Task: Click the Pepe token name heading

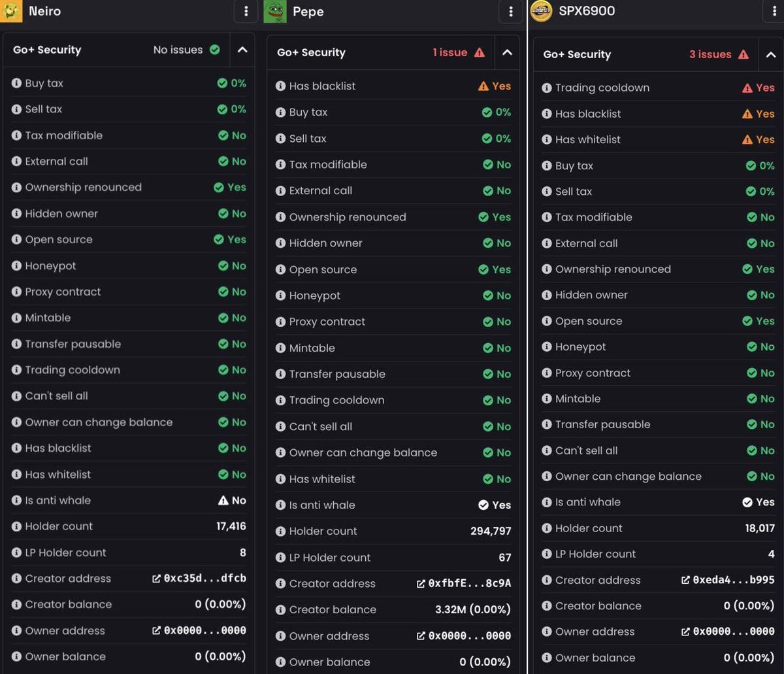Action: pyautogui.click(x=308, y=12)
